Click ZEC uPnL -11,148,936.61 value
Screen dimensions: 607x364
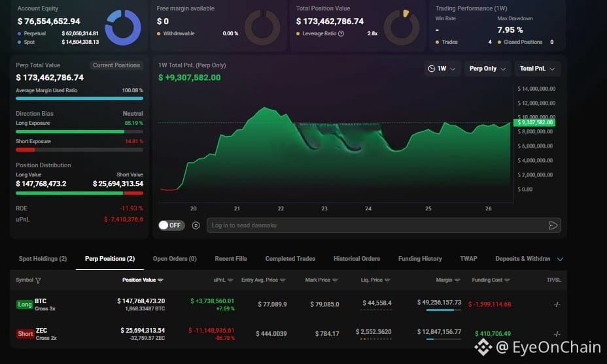click(211, 331)
